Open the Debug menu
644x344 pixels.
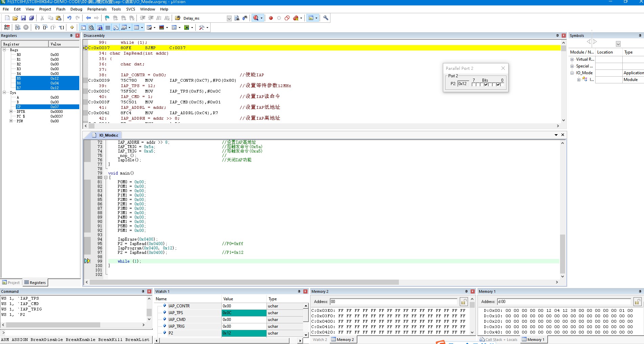(76, 9)
